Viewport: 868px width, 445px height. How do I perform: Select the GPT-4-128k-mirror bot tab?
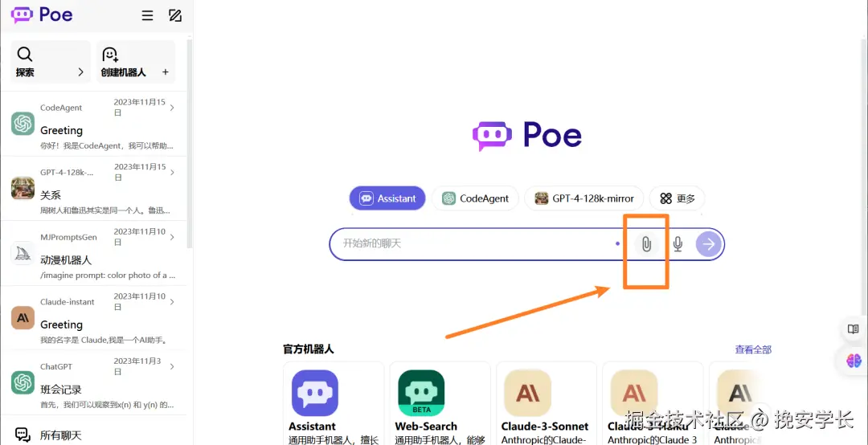583,198
